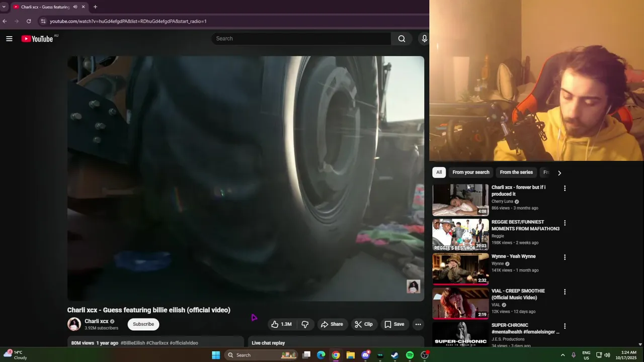Create a Clip with the scissors button
The width and height of the screenshot is (644, 362).
(x=364, y=324)
